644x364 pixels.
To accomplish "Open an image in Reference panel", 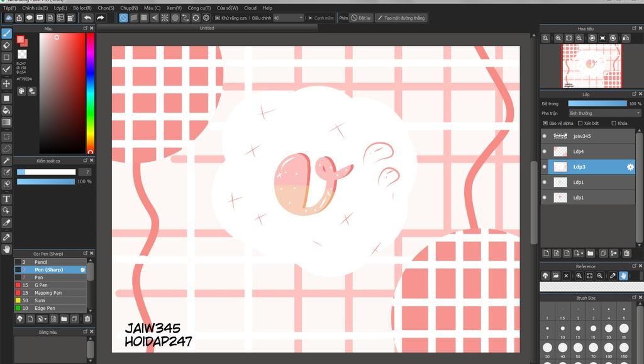I will (556, 276).
